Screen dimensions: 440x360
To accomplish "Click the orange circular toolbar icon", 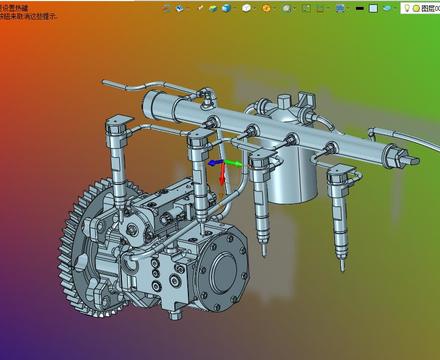I will pos(266,8).
